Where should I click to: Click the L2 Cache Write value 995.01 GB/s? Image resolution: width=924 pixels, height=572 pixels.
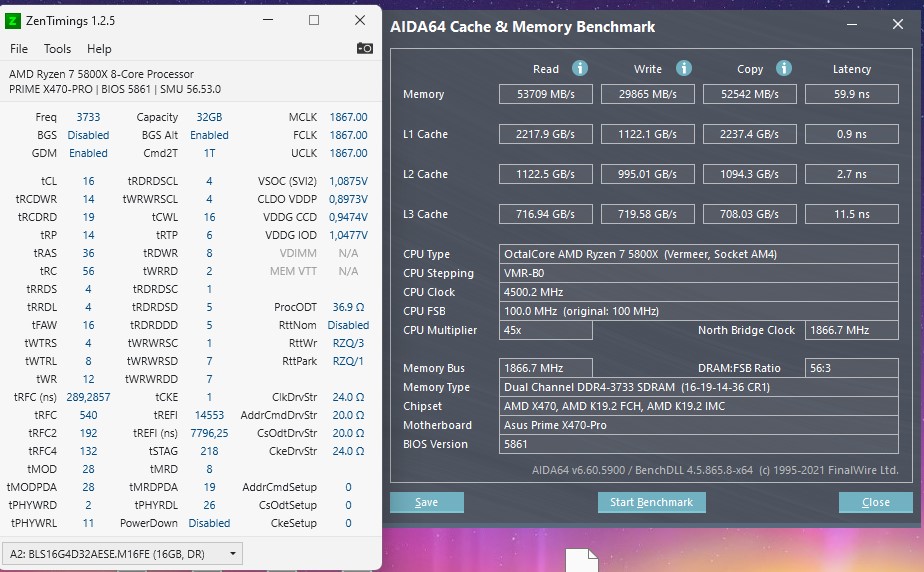click(648, 174)
